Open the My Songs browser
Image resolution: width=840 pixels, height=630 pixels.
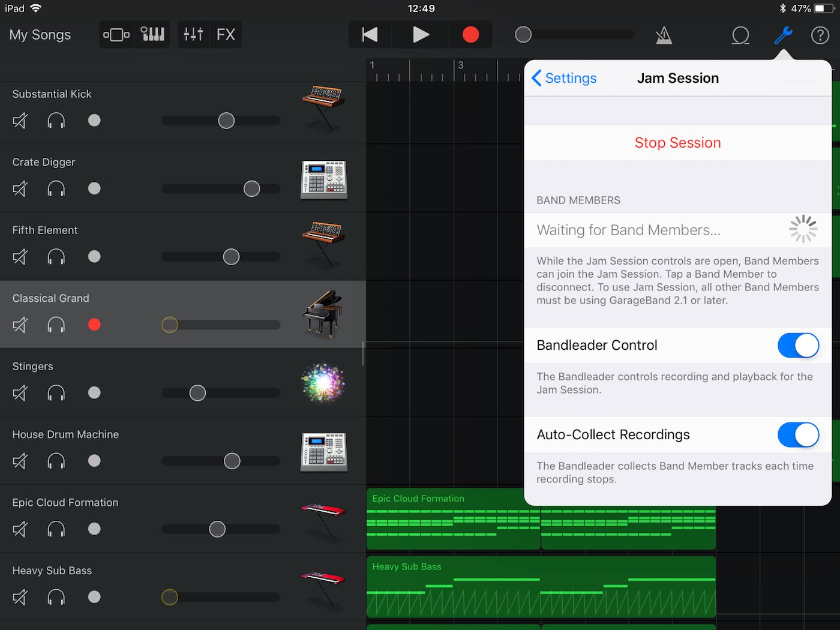[40, 35]
